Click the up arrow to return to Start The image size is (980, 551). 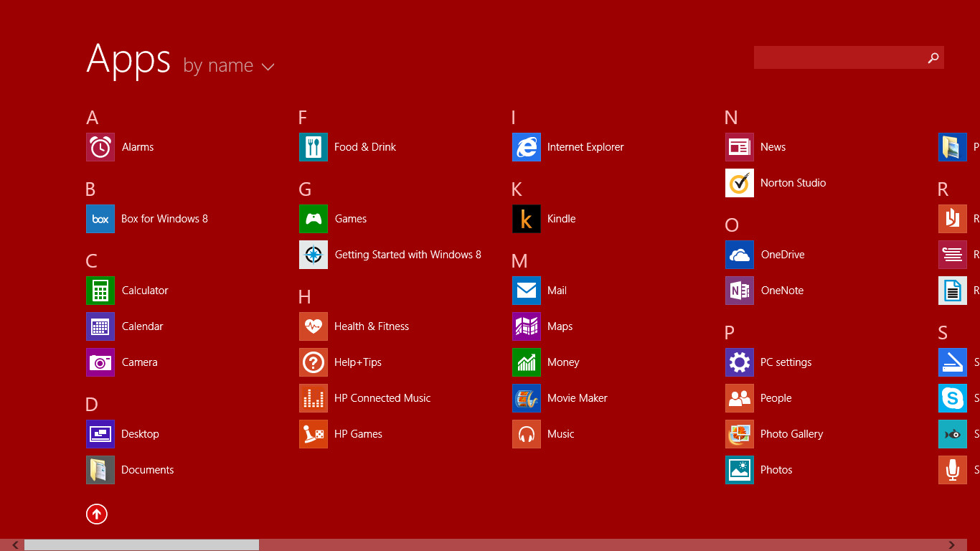tap(97, 514)
